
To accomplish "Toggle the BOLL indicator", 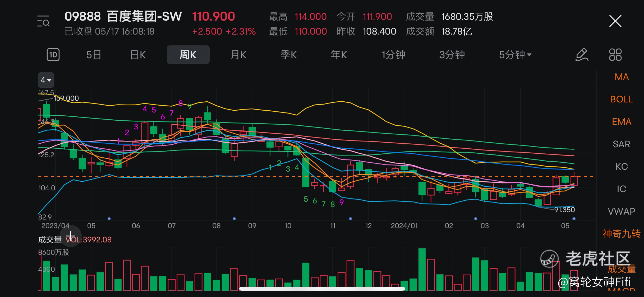I will 622,99.
